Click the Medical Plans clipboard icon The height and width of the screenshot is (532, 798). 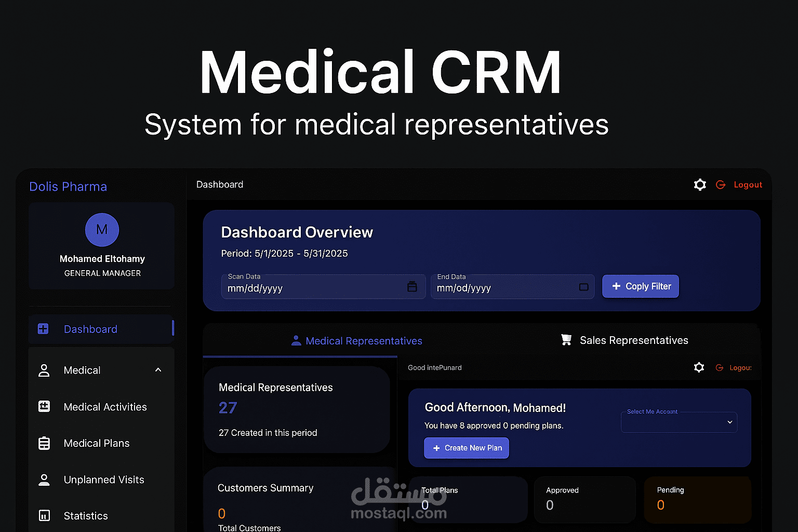point(44,443)
